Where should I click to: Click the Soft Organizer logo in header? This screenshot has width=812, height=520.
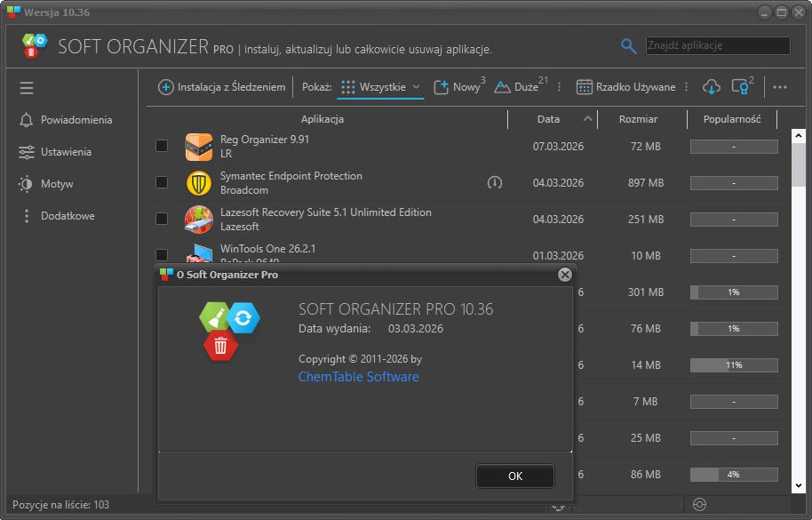coord(34,45)
